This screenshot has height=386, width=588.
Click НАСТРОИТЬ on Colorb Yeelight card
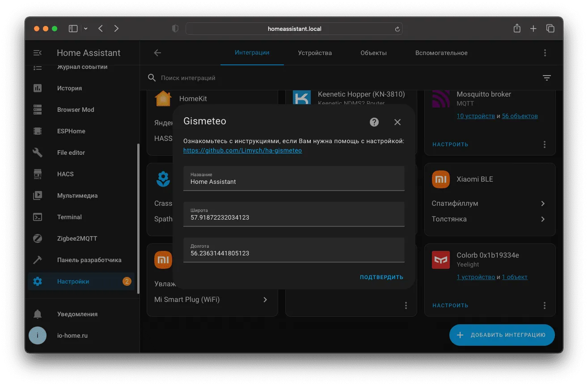[450, 305]
